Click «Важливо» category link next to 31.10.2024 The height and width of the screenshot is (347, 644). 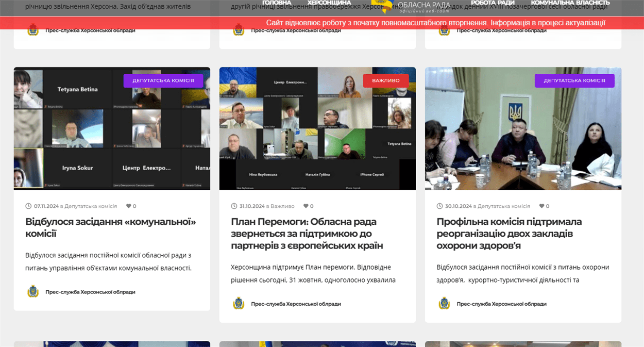282,206
